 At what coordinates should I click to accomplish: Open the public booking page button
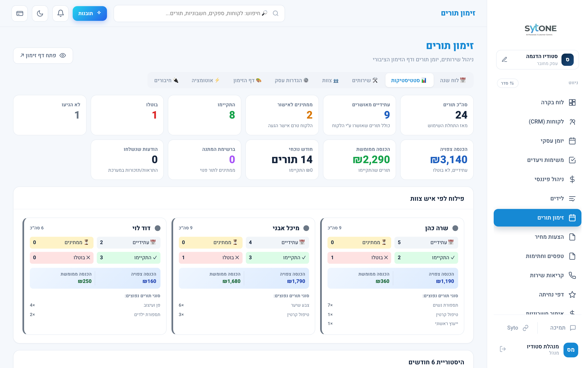point(43,55)
